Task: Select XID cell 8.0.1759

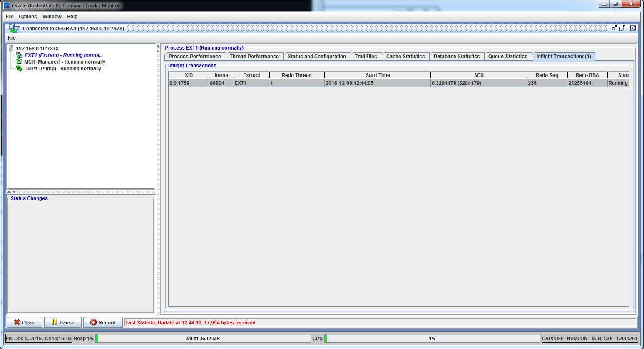Action: 189,83
